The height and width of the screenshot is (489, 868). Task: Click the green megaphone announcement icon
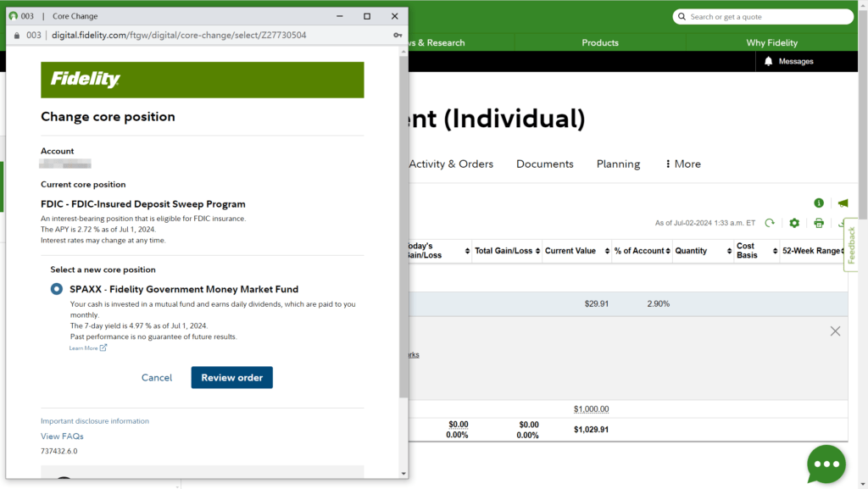pos(843,203)
